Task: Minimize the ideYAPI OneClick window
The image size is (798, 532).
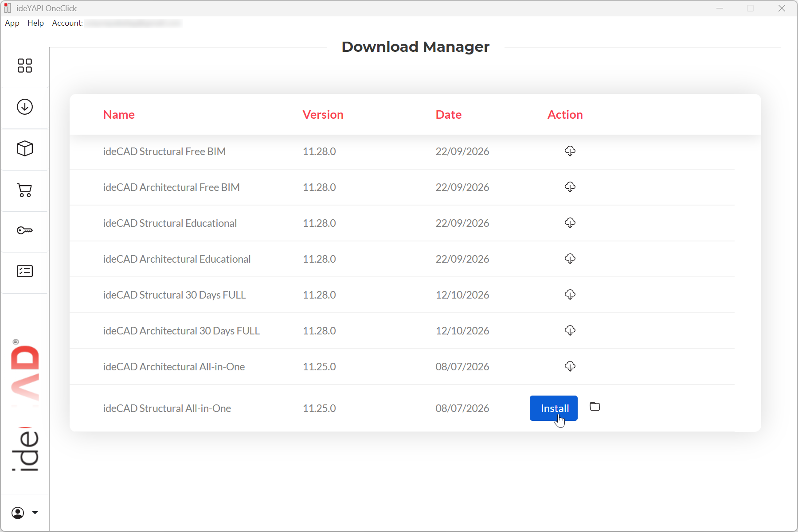Action: (720, 8)
